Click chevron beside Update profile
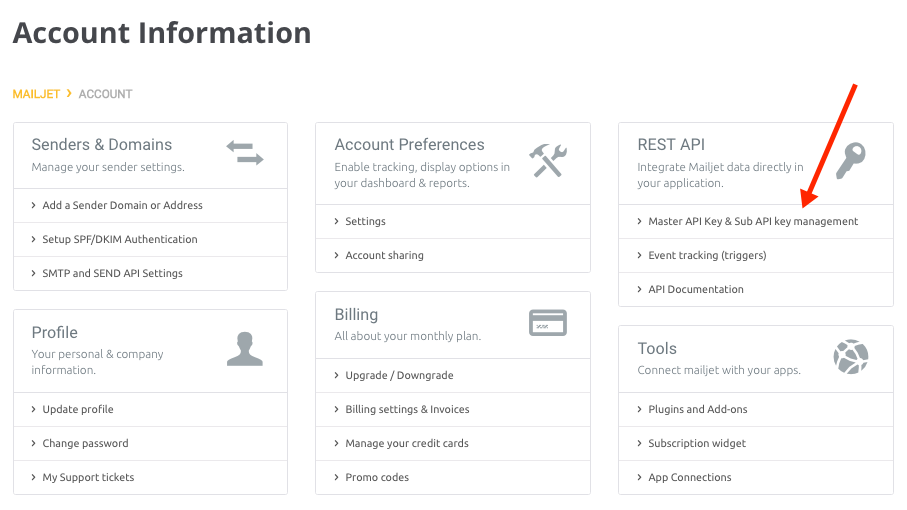Screen dimensions: 907x510 33,409
